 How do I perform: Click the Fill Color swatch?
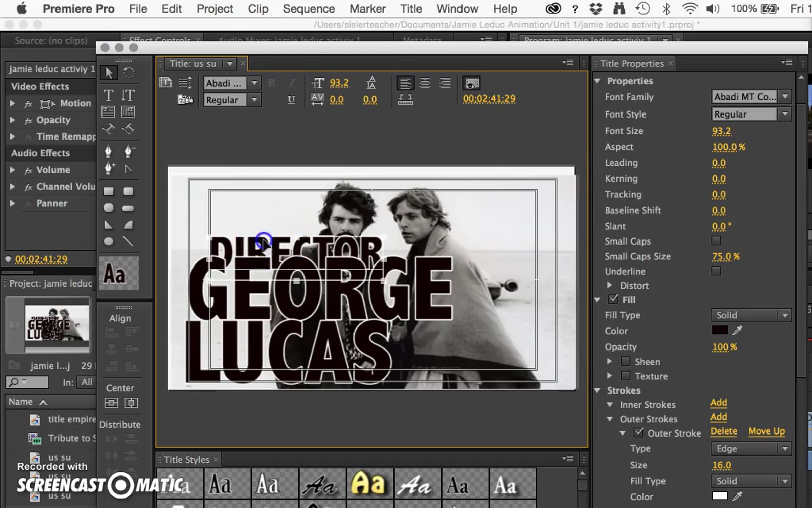point(720,330)
